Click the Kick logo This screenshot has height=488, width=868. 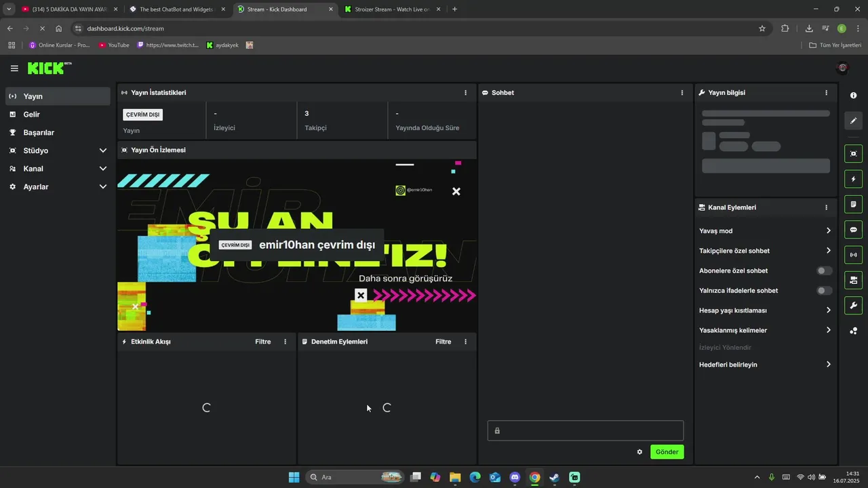click(x=49, y=68)
